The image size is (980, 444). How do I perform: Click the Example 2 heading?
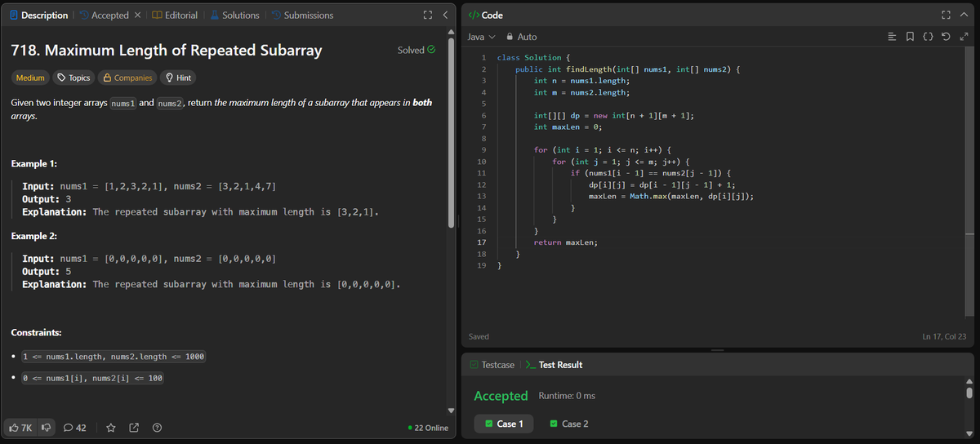click(34, 236)
